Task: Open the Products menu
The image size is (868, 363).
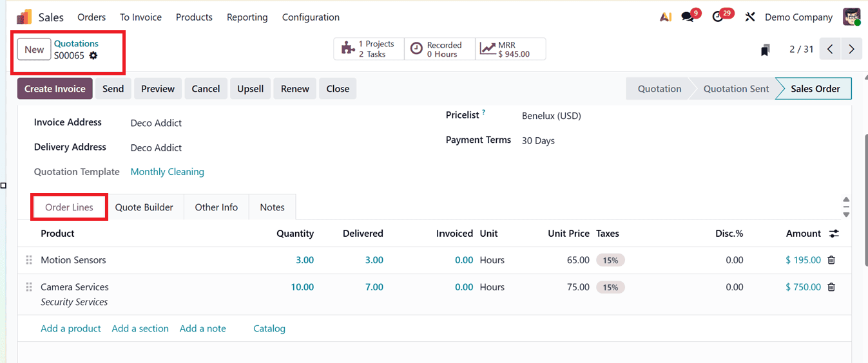Action: [x=194, y=17]
